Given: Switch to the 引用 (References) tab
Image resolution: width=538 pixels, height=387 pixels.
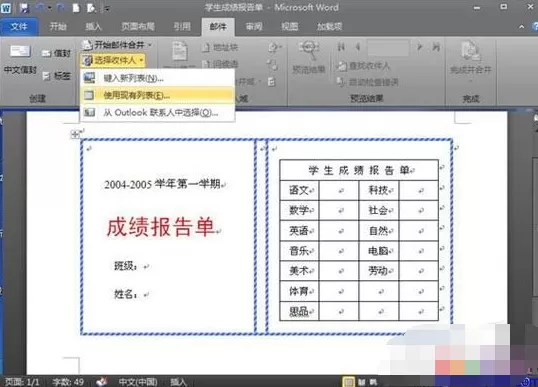Looking at the screenshot, I should [182, 26].
